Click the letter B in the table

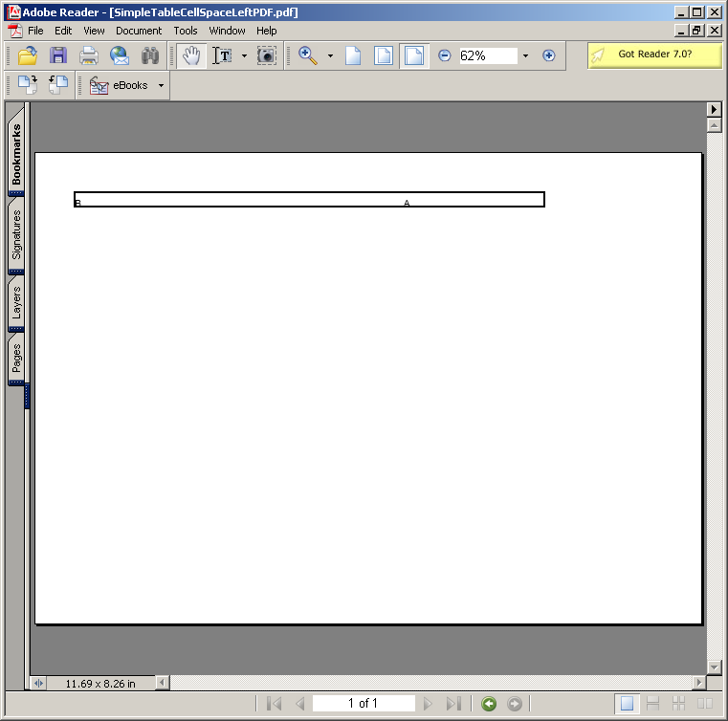77,203
